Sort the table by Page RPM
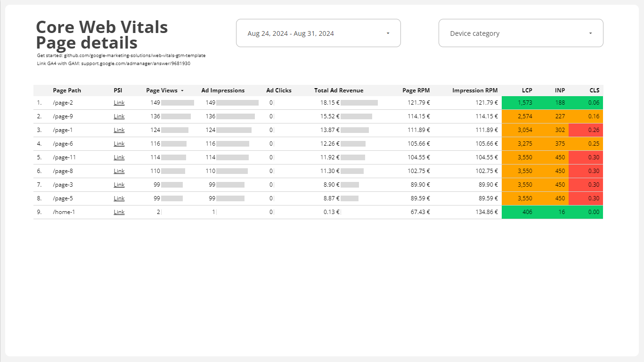Screen dimensions: 644x362 (416, 90)
